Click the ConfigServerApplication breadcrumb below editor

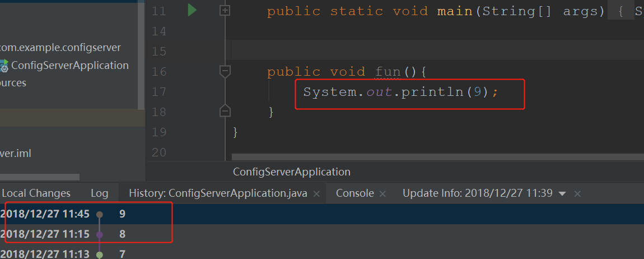[x=291, y=172]
